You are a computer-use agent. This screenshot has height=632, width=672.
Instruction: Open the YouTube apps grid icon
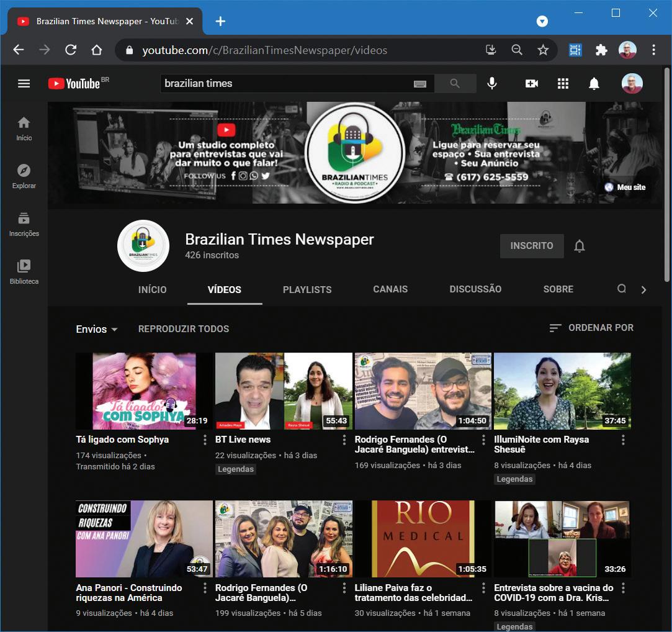tap(563, 83)
